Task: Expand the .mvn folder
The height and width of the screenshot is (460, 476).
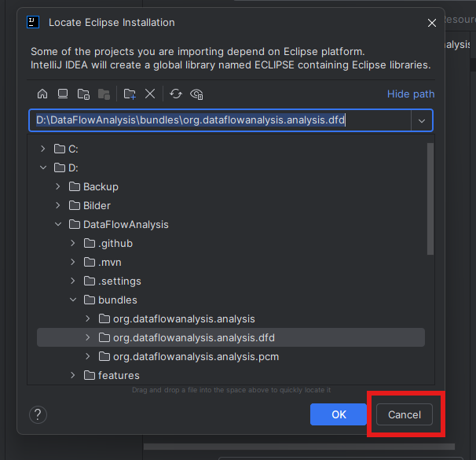Action: [72, 262]
